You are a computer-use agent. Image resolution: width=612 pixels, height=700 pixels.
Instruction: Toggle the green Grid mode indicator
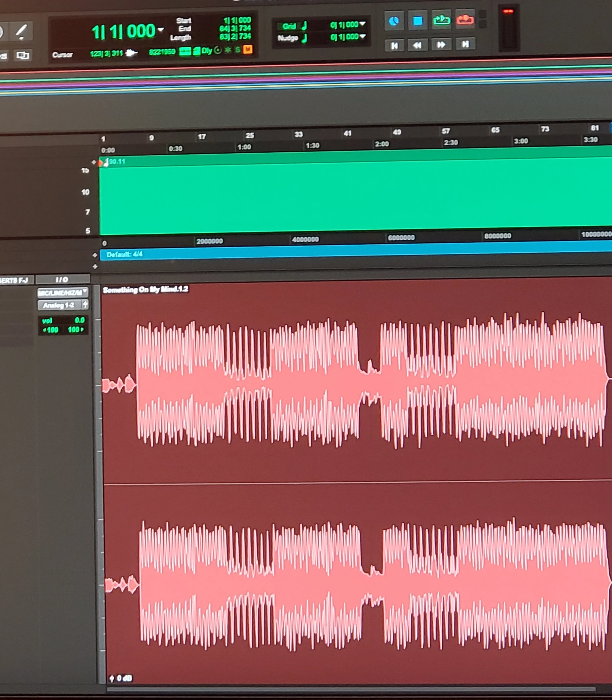(289, 26)
